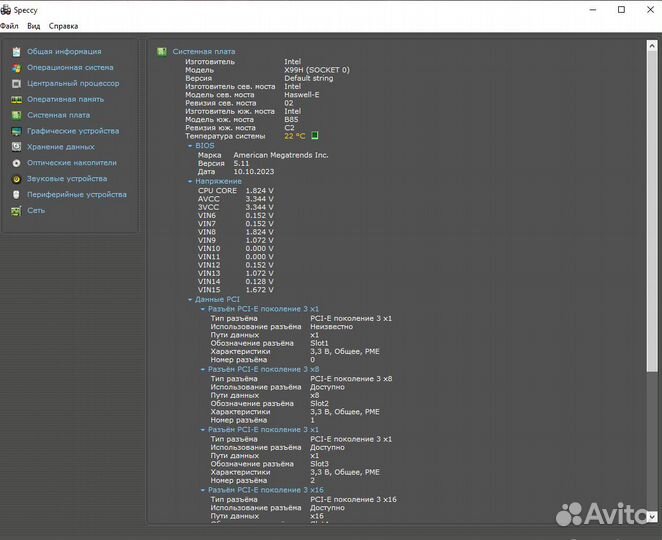Collapse Разъём PCI-E поколение 3 x16 node
The width and height of the screenshot is (662, 540).
[x=203, y=490]
